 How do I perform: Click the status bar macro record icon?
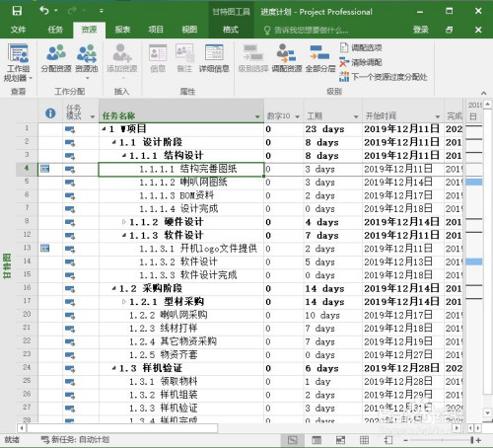pos(45,439)
